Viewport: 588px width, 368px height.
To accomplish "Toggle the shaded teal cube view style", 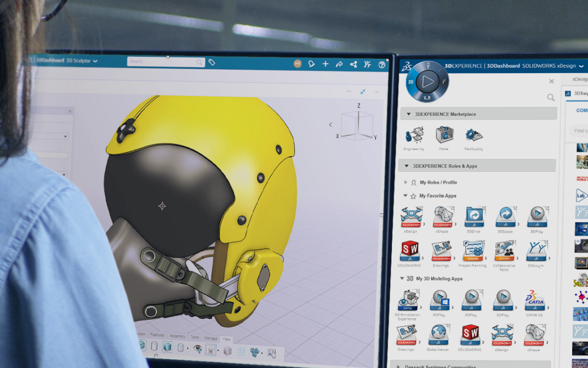I will pyautogui.click(x=167, y=347).
